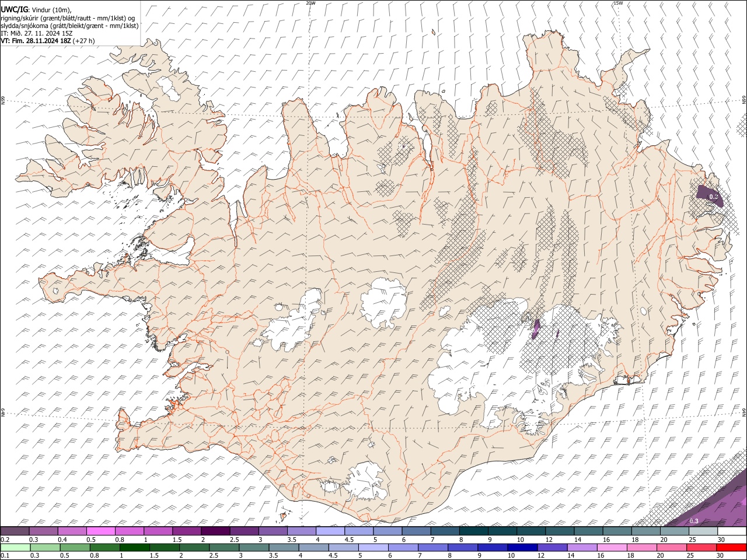Click the 'slydda/snjókoma' legend description line
This screenshot has width=747, height=560.
click(69, 26)
